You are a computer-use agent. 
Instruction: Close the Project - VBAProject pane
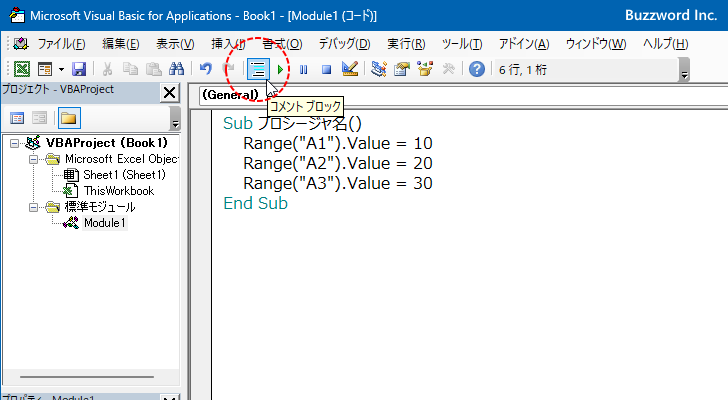[169, 93]
